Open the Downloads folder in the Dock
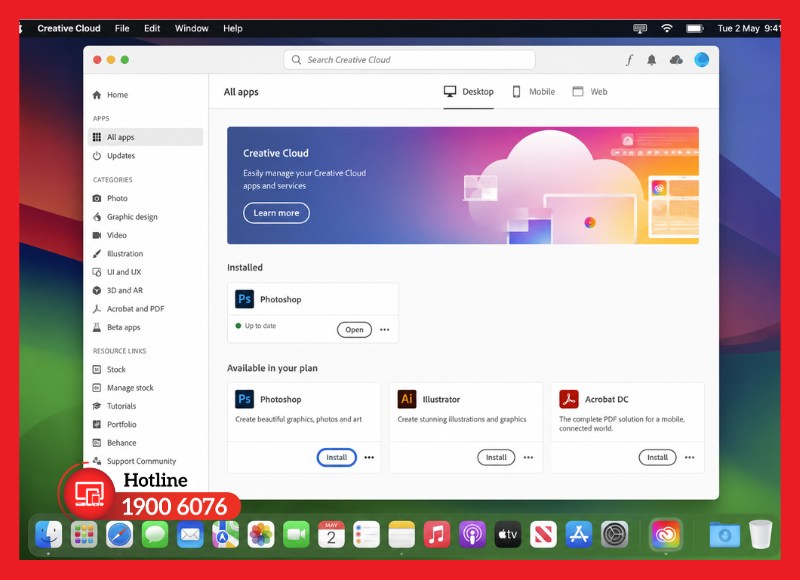 725,535
